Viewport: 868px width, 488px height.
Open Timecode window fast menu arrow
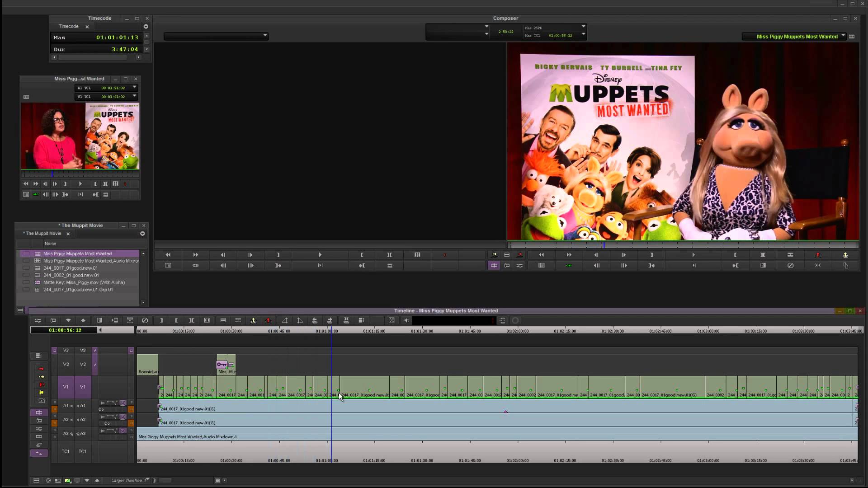(146, 27)
